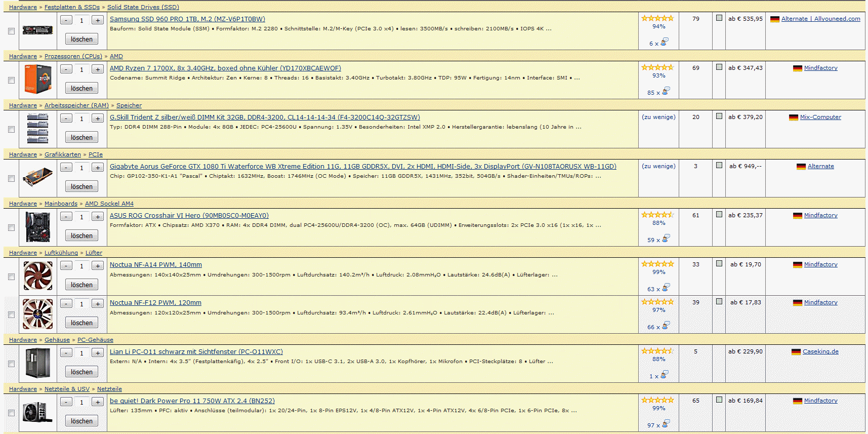Tick checkbox next to price ab € 949,--

(x=719, y=165)
